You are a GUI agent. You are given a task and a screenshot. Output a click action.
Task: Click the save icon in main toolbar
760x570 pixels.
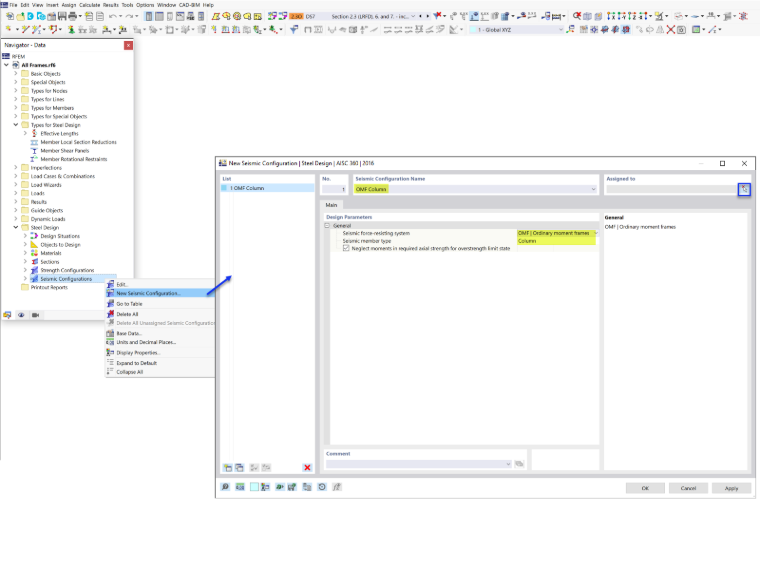pyautogui.click(x=62, y=16)
